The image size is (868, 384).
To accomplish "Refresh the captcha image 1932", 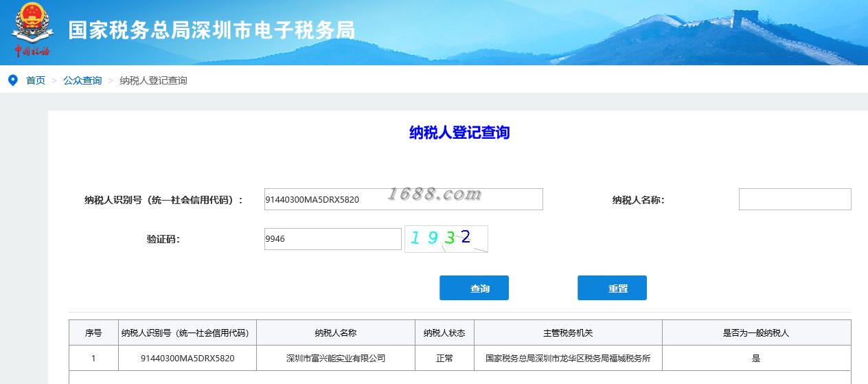I will coord(446,239).
